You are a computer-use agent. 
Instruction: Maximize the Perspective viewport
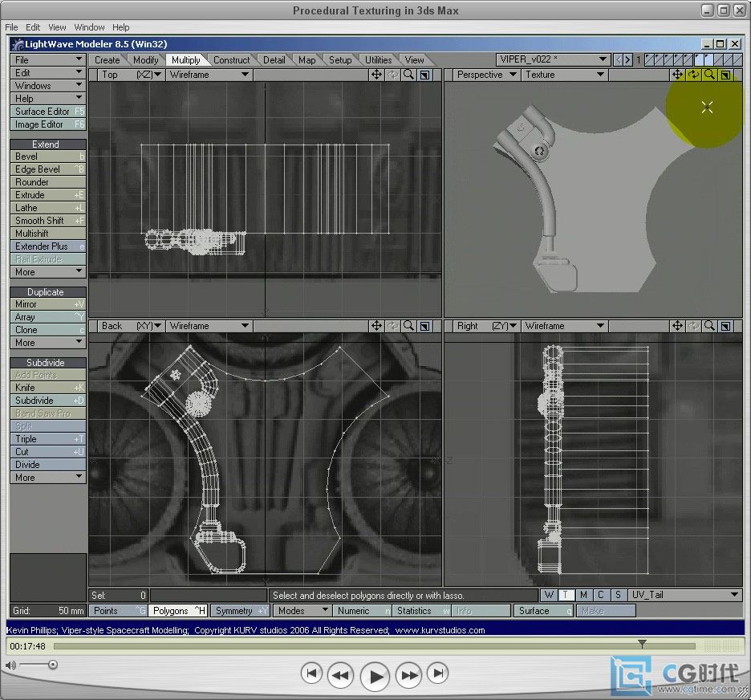tap(725, 75)
